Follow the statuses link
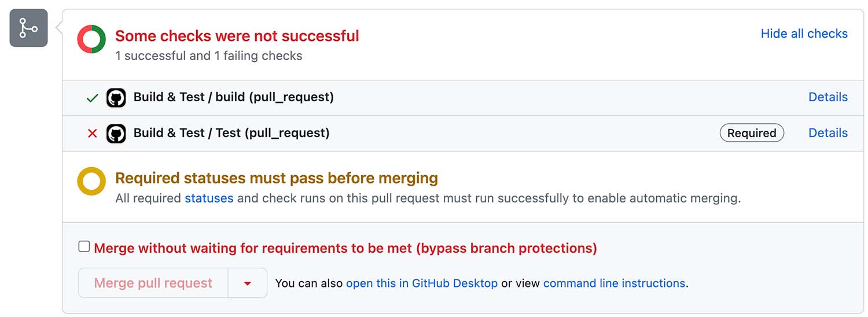Image resolution: width=868 pixels, height=317 pixels. tap(209, 198)
